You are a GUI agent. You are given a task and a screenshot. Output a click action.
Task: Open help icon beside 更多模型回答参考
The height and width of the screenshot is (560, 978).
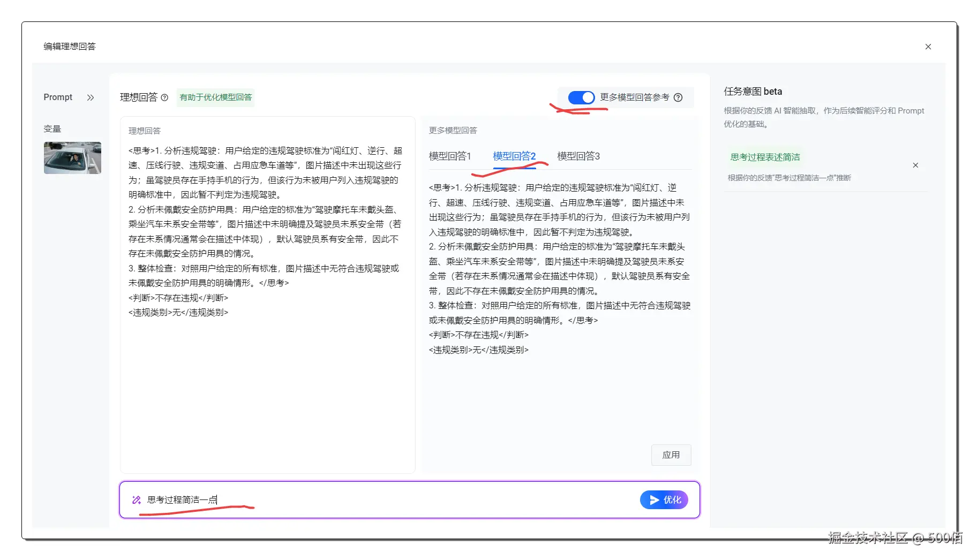pos(678,97)
